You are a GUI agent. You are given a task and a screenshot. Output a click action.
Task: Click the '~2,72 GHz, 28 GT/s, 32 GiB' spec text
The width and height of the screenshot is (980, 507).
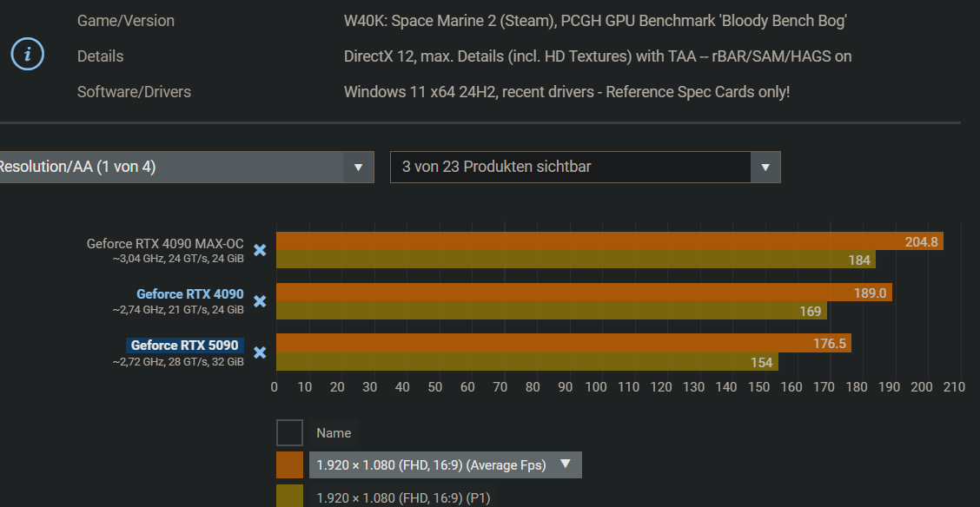pyautogui.click(x=178, y=361)
